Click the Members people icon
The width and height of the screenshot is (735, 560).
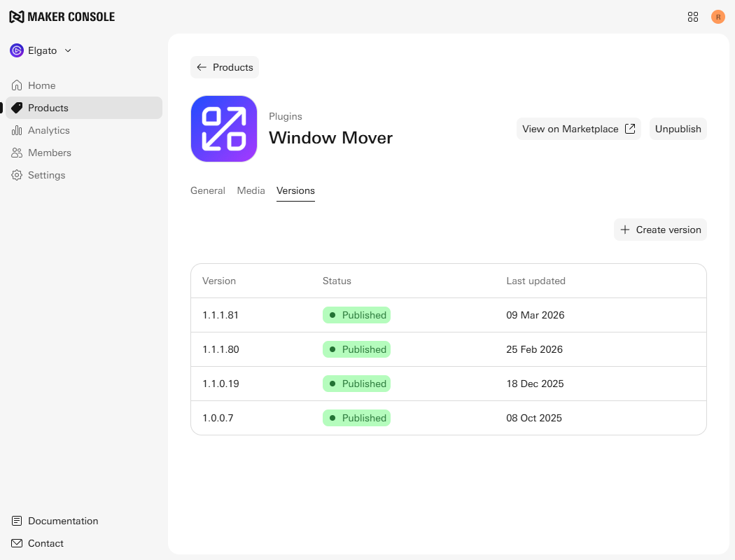click(x=17, y=153)
